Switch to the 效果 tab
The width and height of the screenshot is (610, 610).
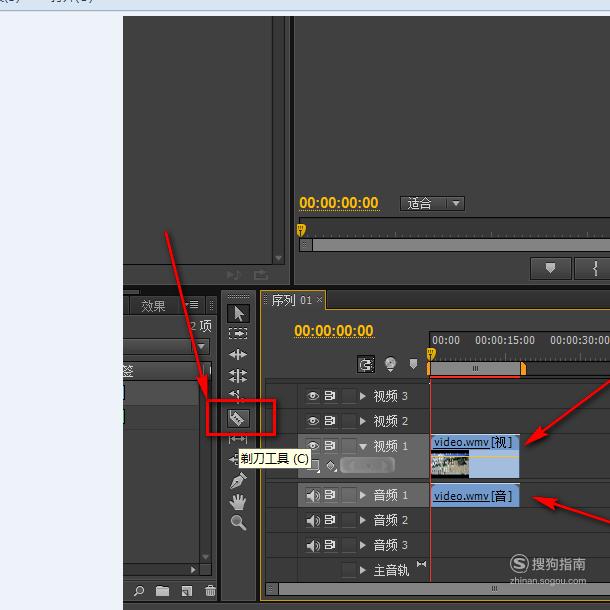pos(153,306)
